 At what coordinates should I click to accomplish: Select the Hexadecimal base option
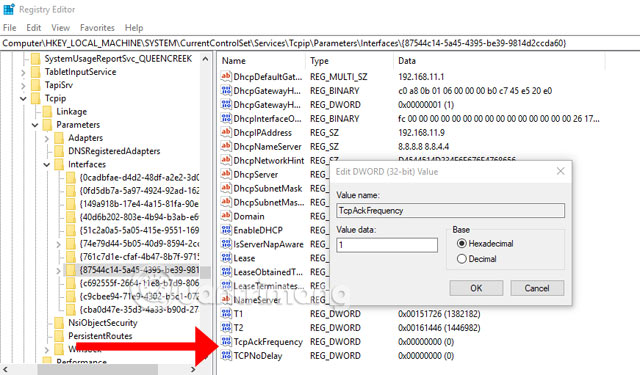pos(462,244)
